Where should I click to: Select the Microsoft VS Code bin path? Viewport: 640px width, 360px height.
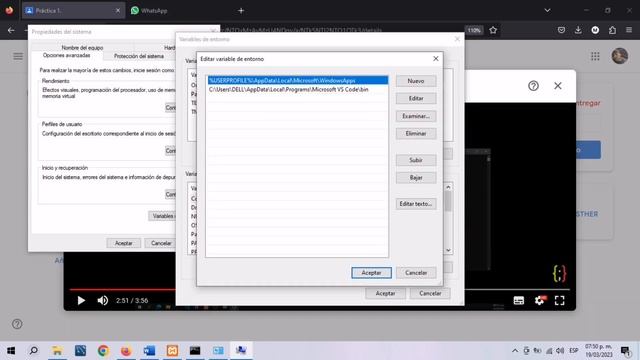click(298, 89)
